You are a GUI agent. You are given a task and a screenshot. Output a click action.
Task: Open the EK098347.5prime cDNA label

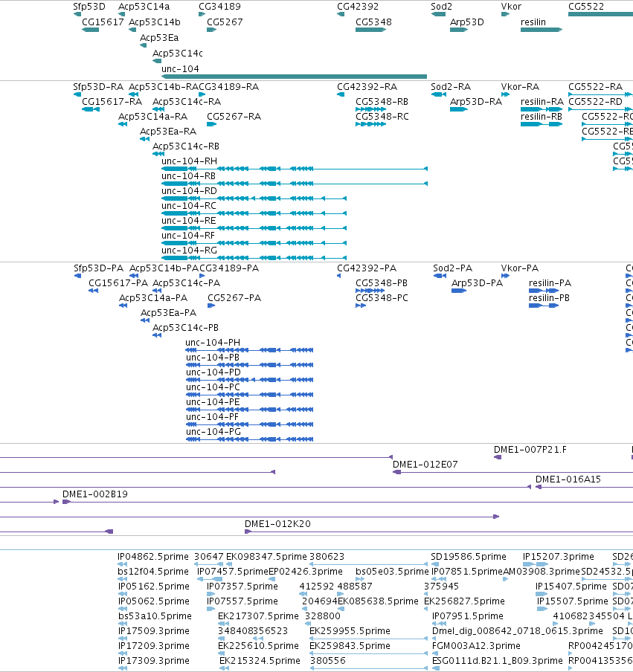tap(266, 557)
